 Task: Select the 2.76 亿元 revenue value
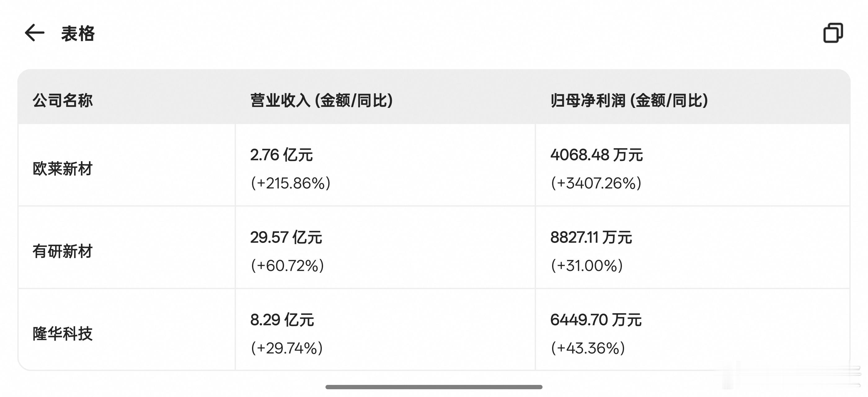[x=282, y=156]
